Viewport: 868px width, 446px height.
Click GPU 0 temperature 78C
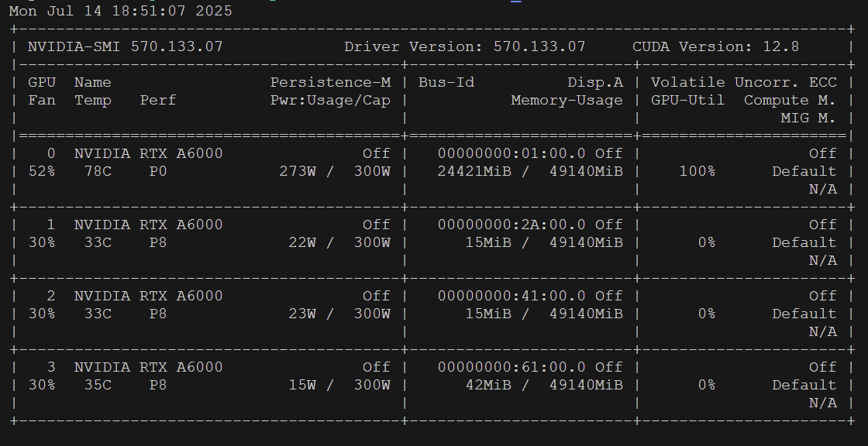(98, 172)
